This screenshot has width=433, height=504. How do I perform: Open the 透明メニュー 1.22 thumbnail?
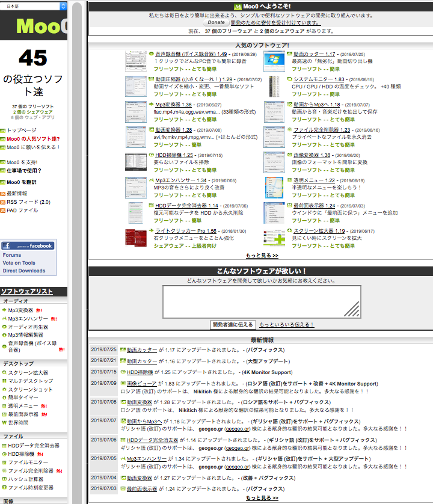[x=274, y=188]
